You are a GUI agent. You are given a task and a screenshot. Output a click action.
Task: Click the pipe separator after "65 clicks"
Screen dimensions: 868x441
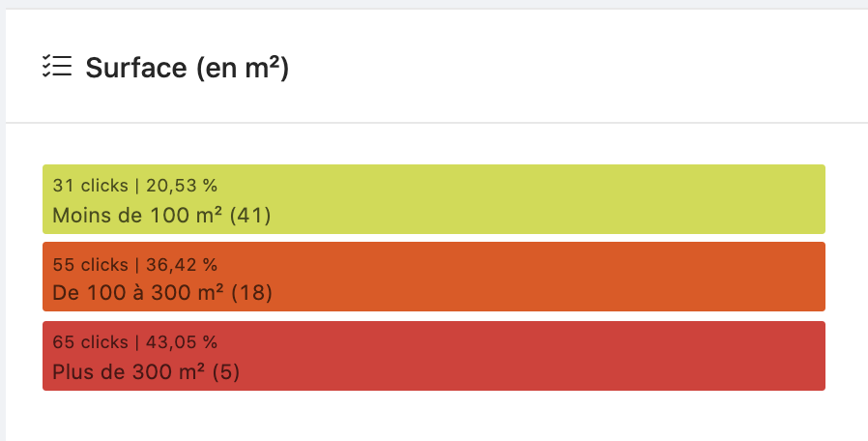(136, 342)
